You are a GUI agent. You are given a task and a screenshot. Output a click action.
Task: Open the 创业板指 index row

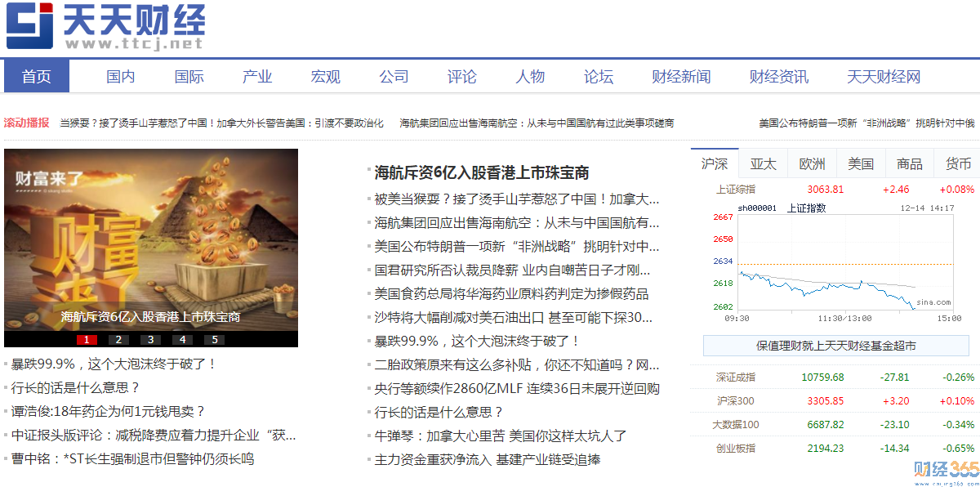pos(834,449)
